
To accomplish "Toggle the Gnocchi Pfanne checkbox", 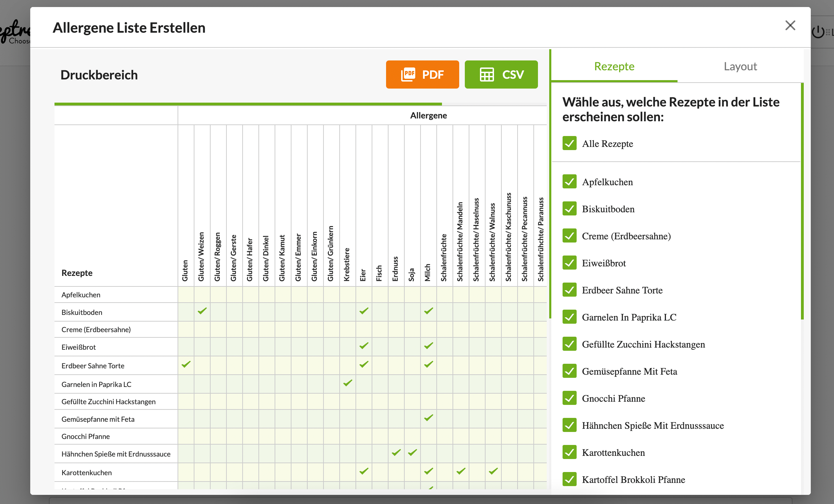I will click(569, 398).
